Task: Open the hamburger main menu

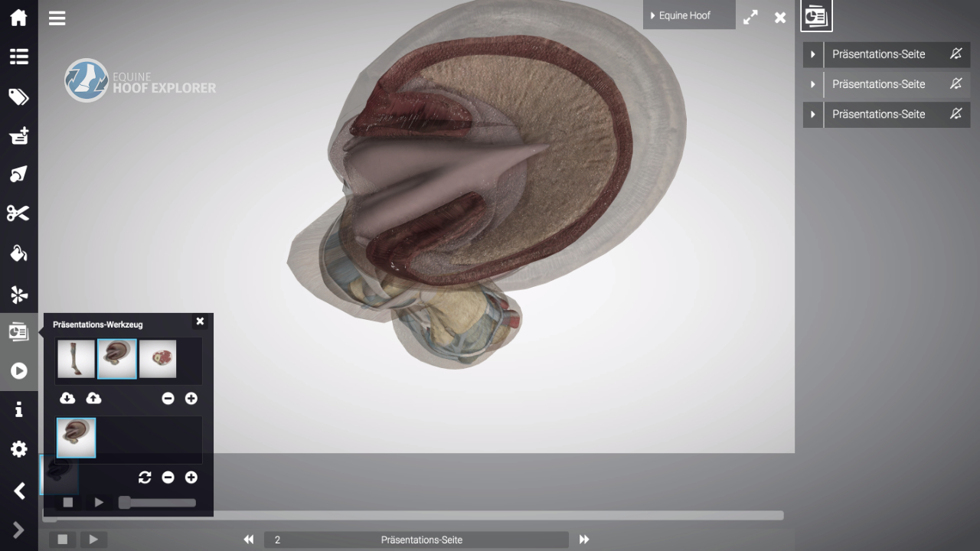Action: click(x=57, y=18)
